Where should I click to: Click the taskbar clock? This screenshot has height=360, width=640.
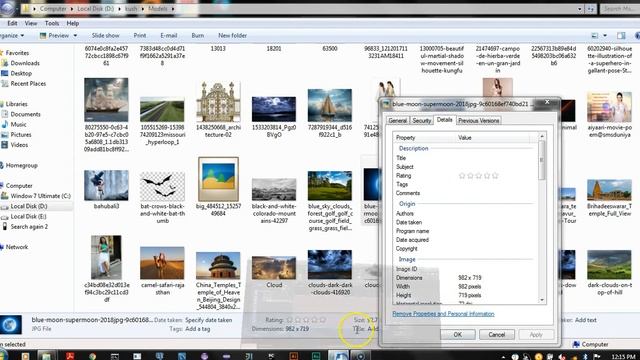[623, 357]
